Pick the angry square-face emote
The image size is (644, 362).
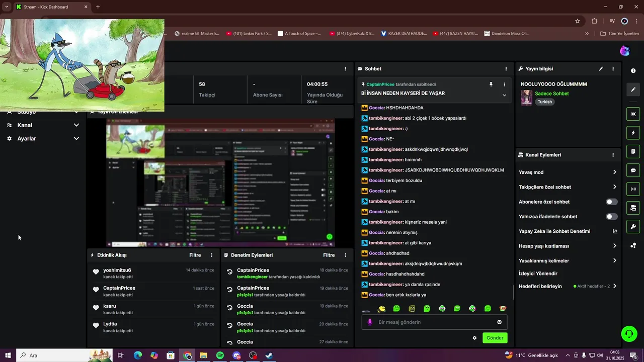pyautogui.click(x=412, y=309)
